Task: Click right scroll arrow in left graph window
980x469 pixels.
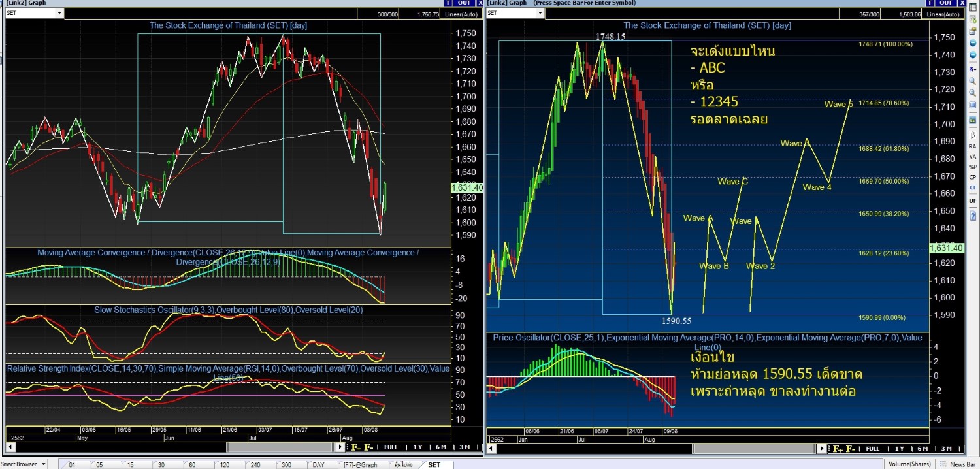Action: point(340,447)
